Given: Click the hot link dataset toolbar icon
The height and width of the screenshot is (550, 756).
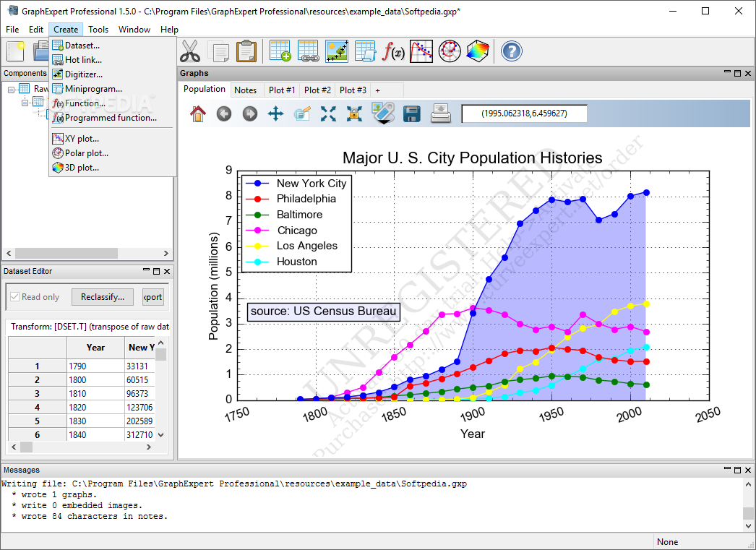Looking at the screenshot, I should pos(308,51).
